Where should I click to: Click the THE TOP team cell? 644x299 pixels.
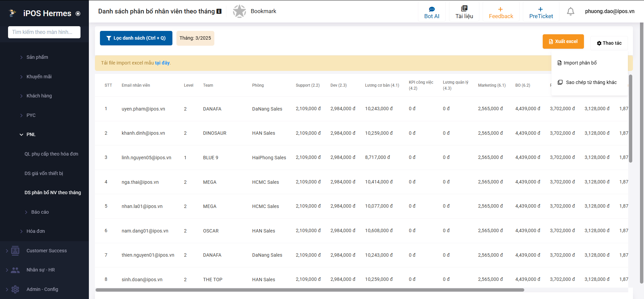pos(213,280)
